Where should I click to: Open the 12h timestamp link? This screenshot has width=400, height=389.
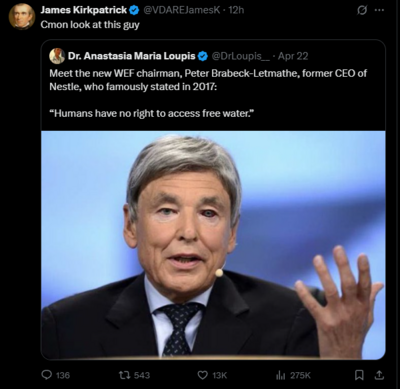[236, 10]
